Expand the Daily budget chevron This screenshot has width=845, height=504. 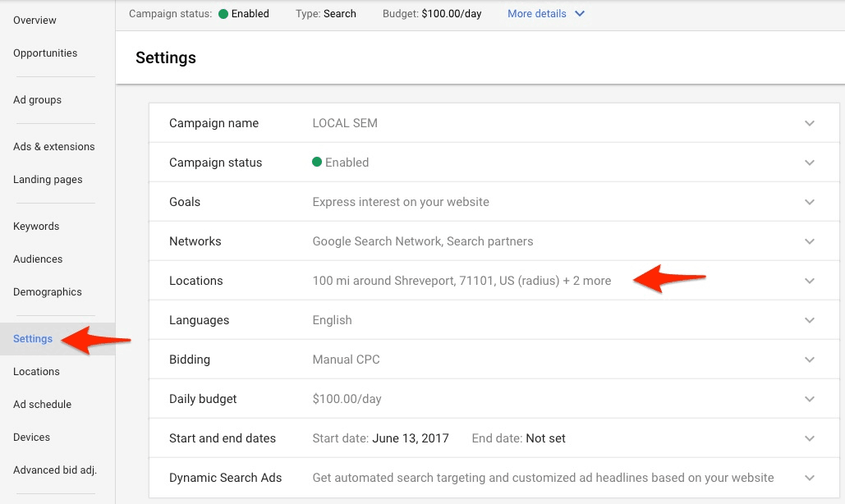point(810,399)
